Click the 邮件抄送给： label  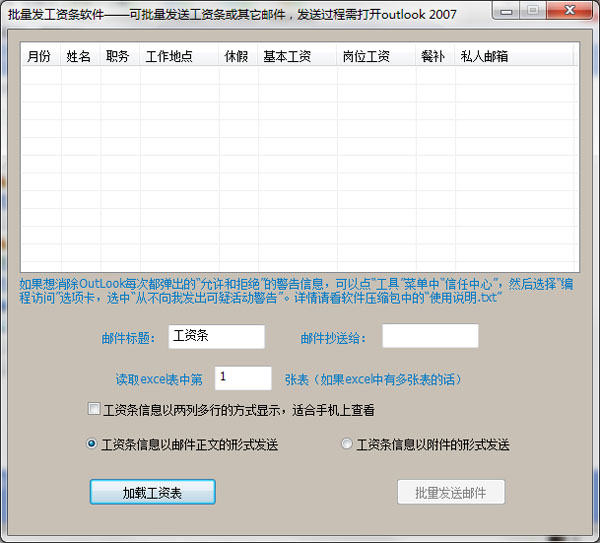[x=333, y=338]
